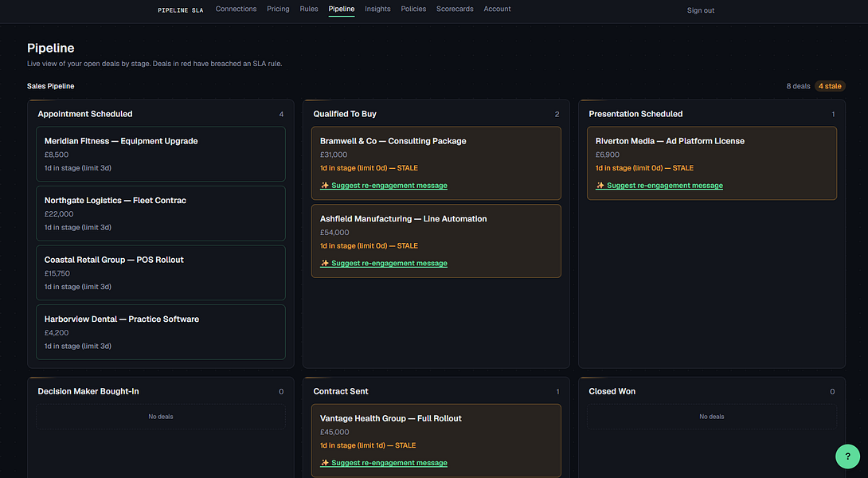Screen dimensions: 868x478
Task: Open the help question mark button
Action: (x=847, y=456)
